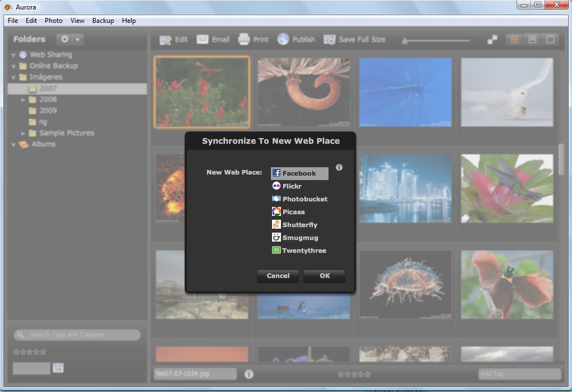Click the Search Tags and Captions field

tap(77, 335)
